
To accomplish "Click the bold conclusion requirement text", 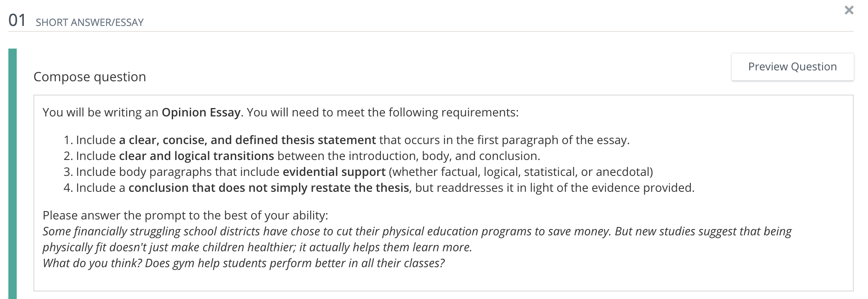I will tap(268, 188).
